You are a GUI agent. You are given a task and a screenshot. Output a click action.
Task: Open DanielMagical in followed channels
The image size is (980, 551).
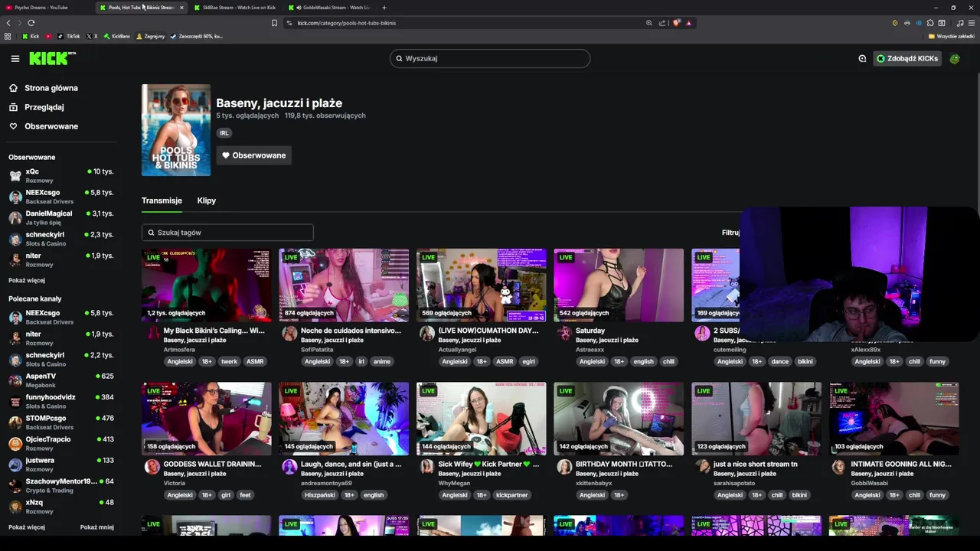[61, 217]
